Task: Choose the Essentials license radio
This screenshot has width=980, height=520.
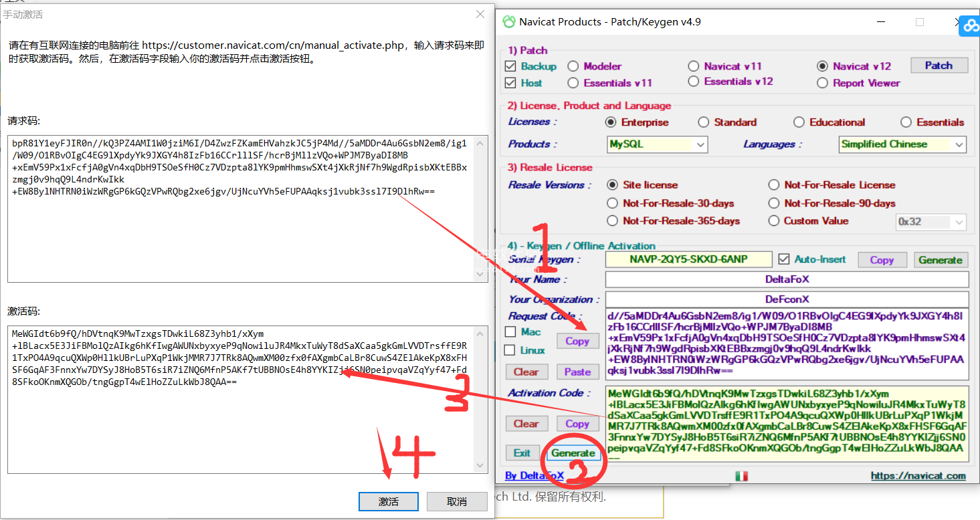Action: (x=906, y=122)
